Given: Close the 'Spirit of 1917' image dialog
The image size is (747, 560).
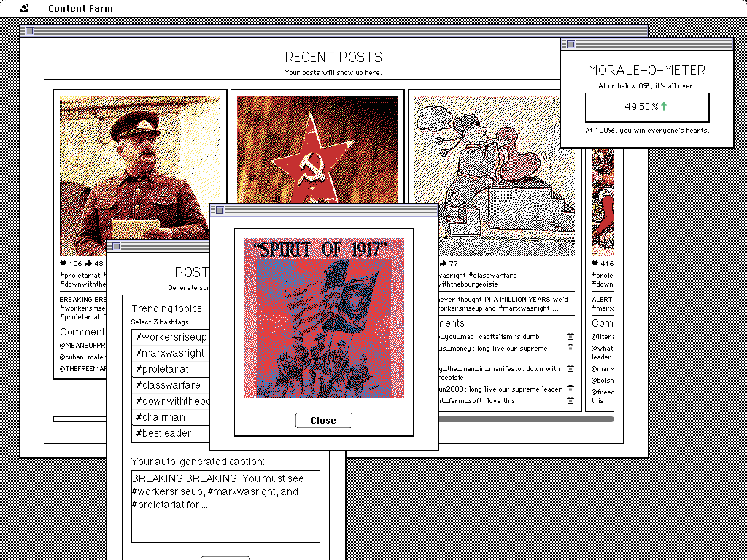Looking at the screenshot, I should (323, 420).
